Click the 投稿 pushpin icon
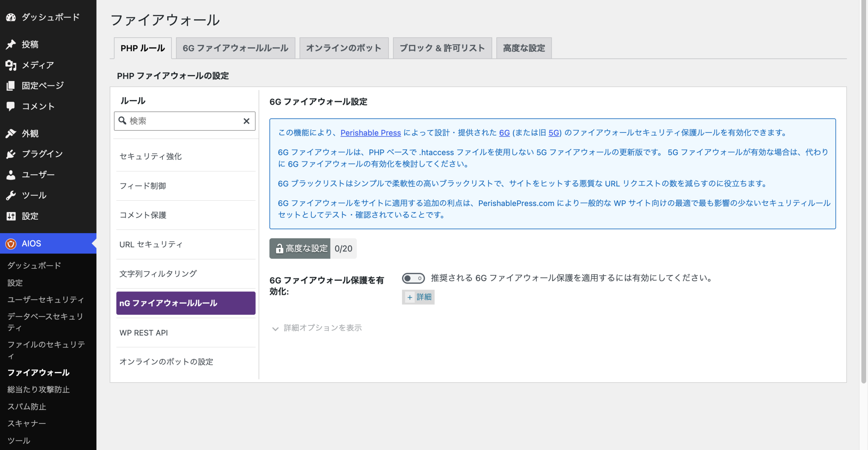The height and width of the screenshot is (450, 868). tap(11, 44)
